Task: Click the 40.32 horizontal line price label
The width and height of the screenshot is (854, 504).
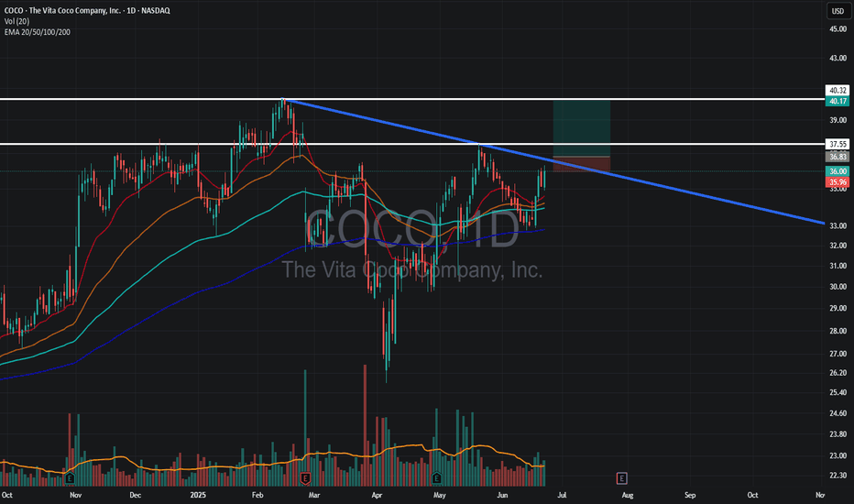Action: point(838,91)
